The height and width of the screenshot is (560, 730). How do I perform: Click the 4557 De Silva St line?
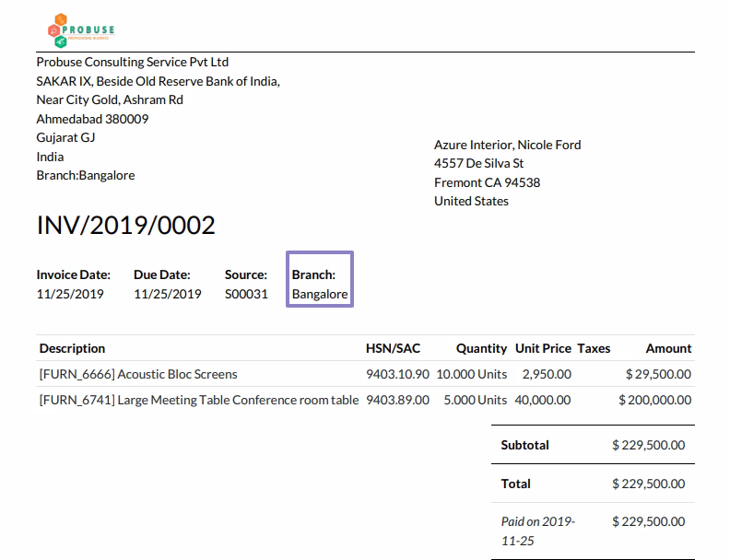coord(478,163)
